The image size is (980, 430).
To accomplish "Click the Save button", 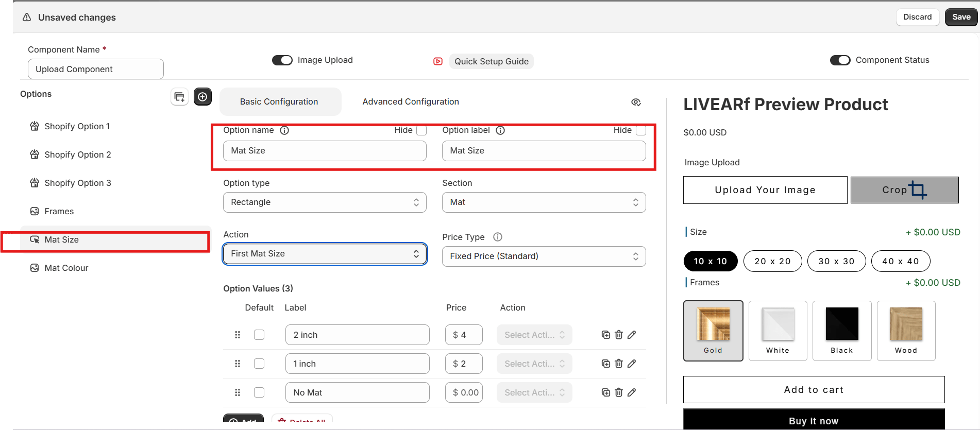I will [x=961, y=17].
